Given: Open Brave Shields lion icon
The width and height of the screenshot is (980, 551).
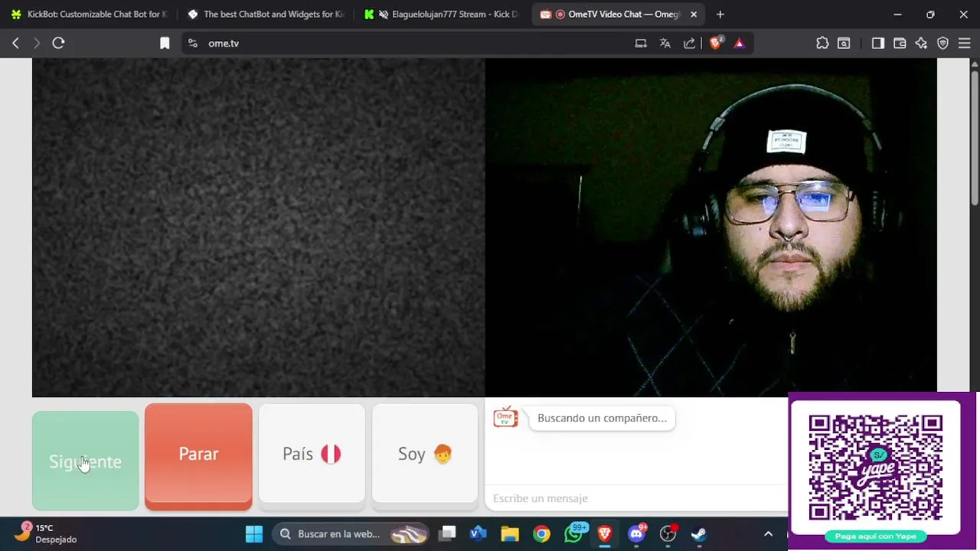Looking at the screenshot, I should point(716,44).
